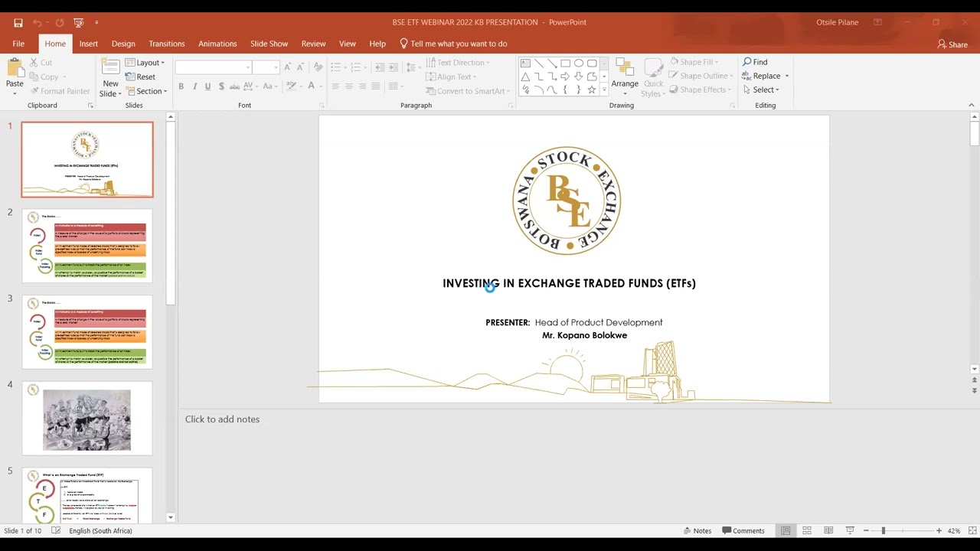Screen dimensions: 980x551
Task: Open Text Direction dropdown
Action: pyautogui.click(x=458, y=63)
